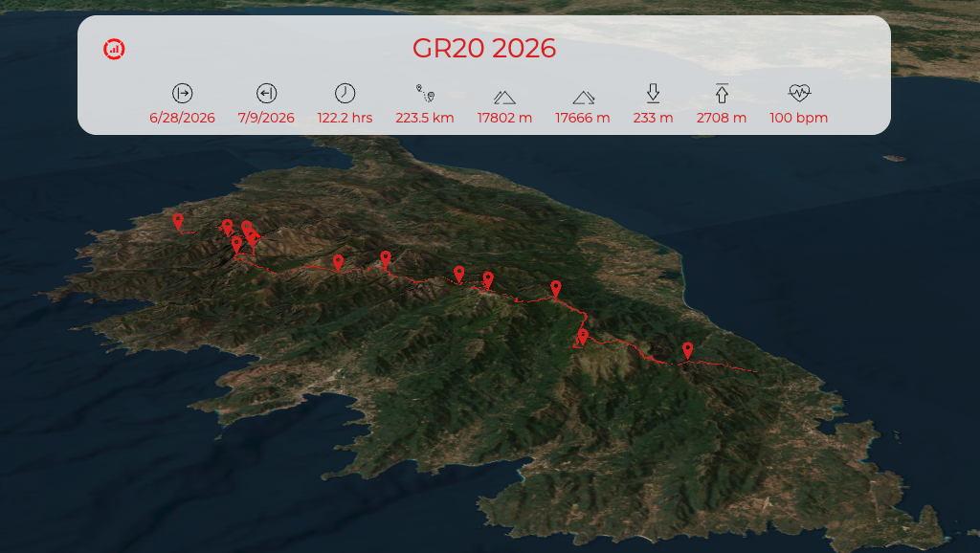Click the 233 m minimum altitude value
This screenshot has width=980, height=553.
pos(653,118)
